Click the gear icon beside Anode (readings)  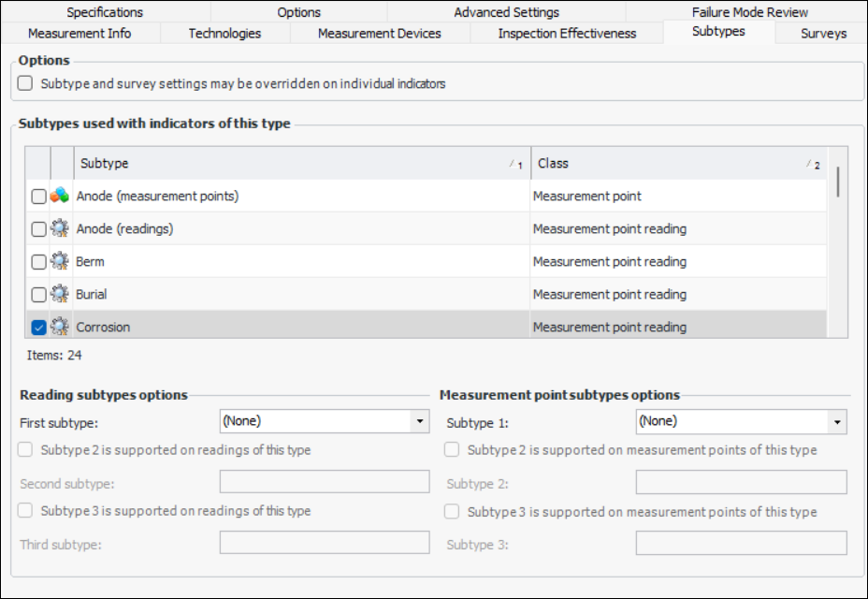click(60, 229)
